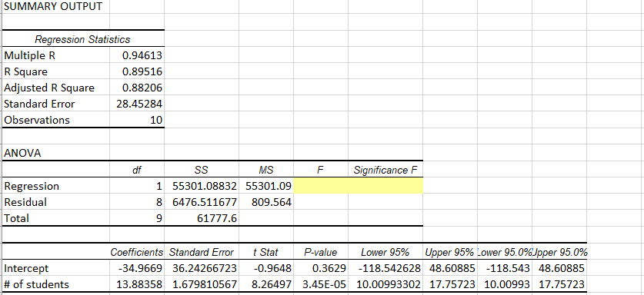Screen dimensions: 644x295
Task: Select the Intercept standard error 36.24266723
Action: point(202,268)
